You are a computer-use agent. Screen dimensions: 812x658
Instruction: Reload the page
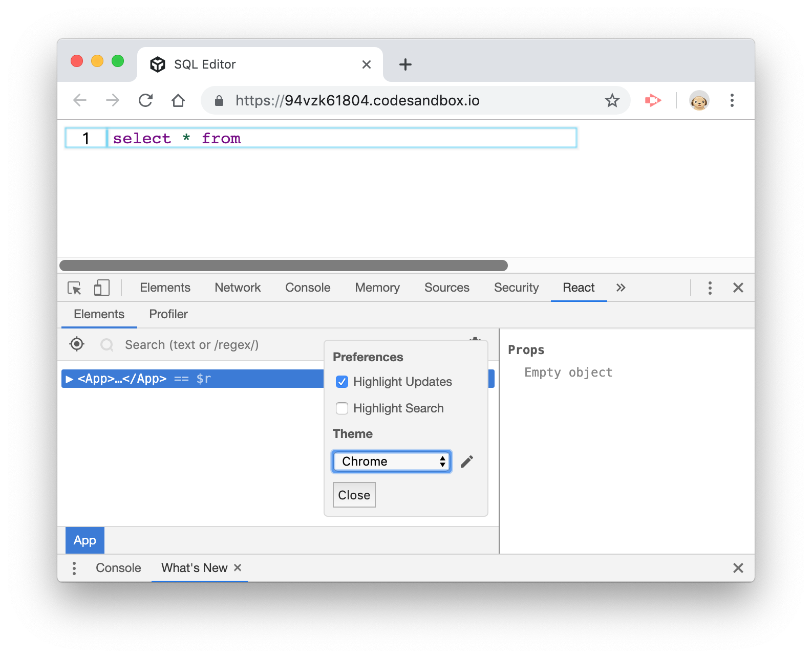145,101
